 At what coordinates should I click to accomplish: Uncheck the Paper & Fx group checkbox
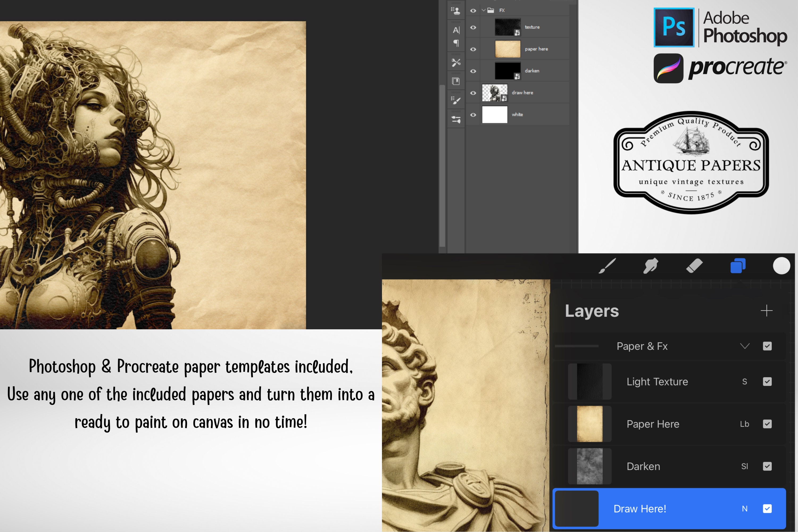pyautogui.click(x=767, y=346)
